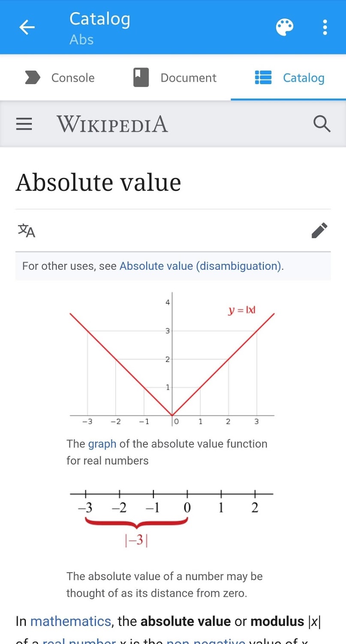Open the article language selector
This screenshot has height=644, width=346.
pyautogui.click(x=27, y=231)
